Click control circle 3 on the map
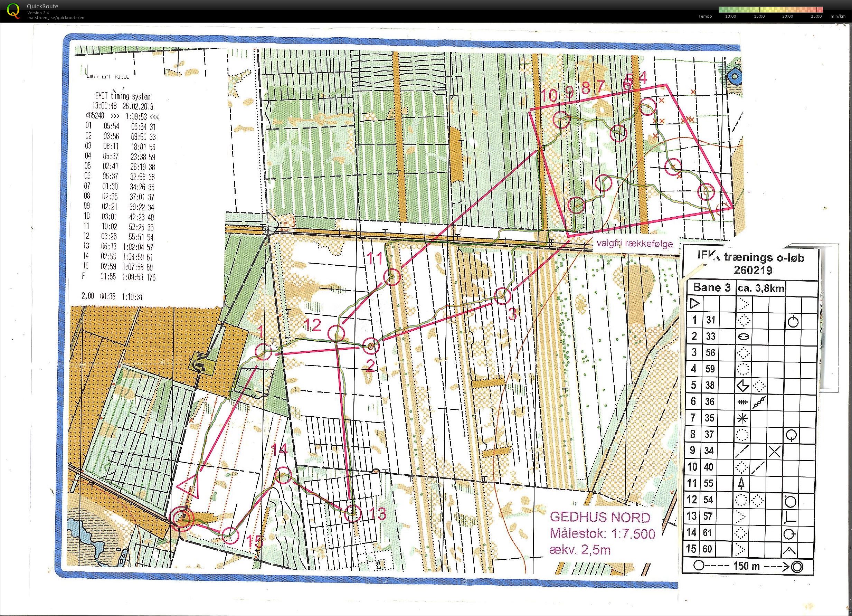852x616 pixels. 502,296
